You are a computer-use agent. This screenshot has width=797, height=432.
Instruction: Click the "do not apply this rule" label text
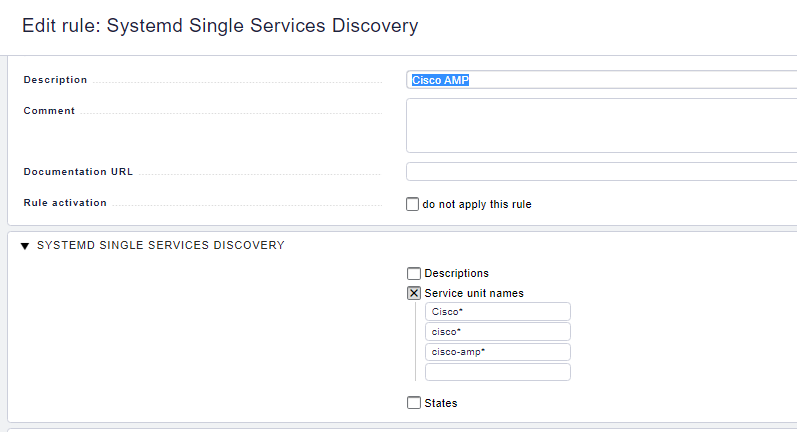click(477, 204)
